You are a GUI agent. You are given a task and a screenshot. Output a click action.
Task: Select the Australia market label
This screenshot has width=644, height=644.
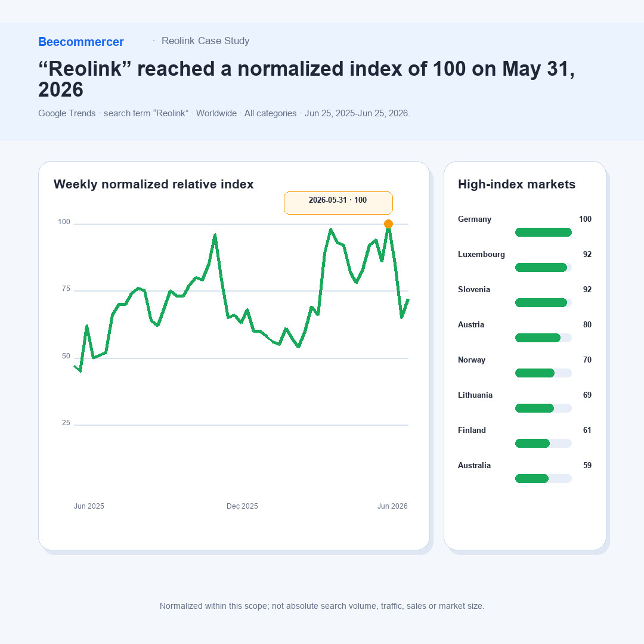[475, 465]
